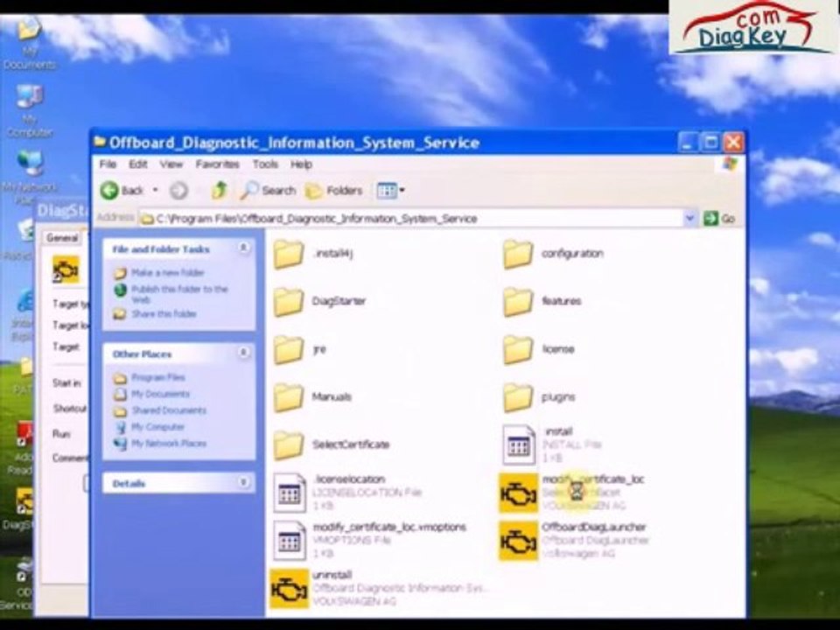Screen dimensions: 840x630
Task: Select the license folder icon
Action: (518, 350)
